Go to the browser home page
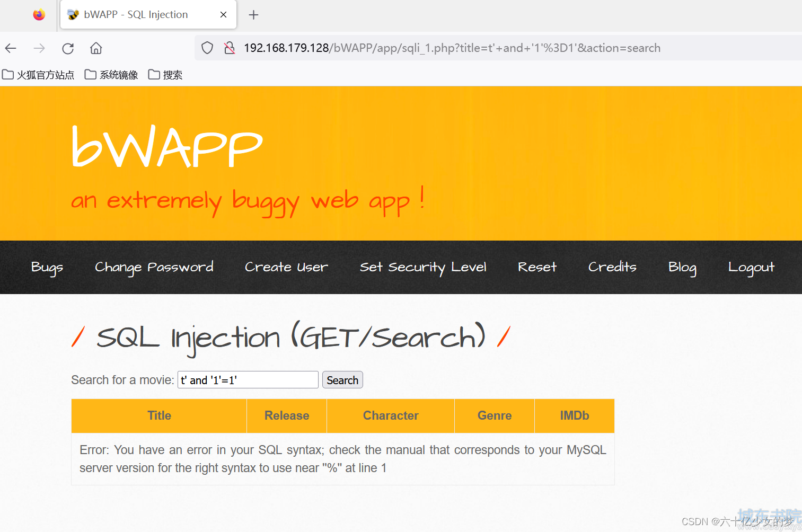Viewport: 802px width, 532px height. point(96,49)
